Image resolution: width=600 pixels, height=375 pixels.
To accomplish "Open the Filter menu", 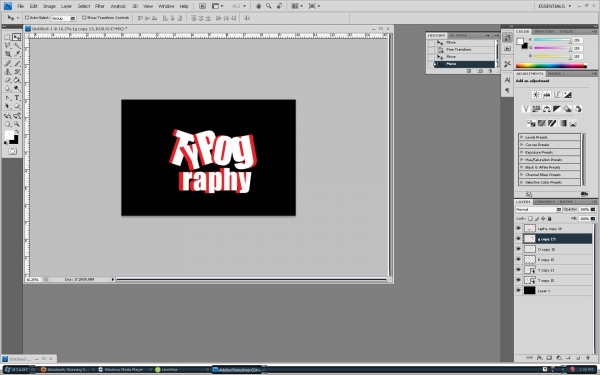I will coord(99,6).
